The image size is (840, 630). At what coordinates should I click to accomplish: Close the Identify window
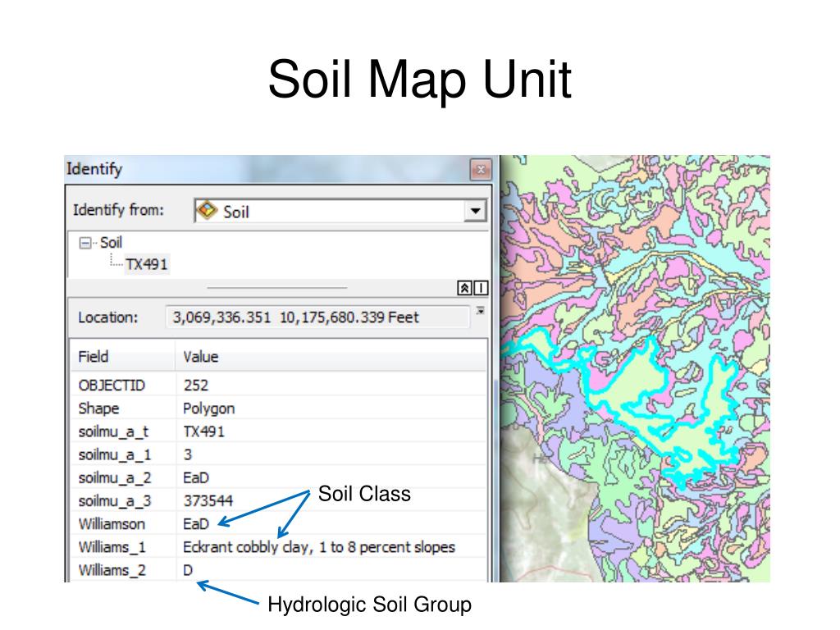coord(481,170)
